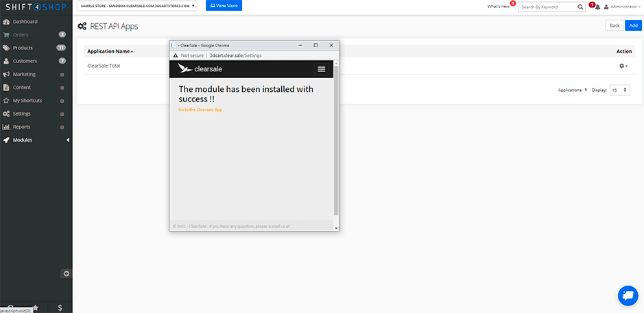Go to Products in the sidebar
The height and width of the screenshot is (313, 644).
pos(23,48)
